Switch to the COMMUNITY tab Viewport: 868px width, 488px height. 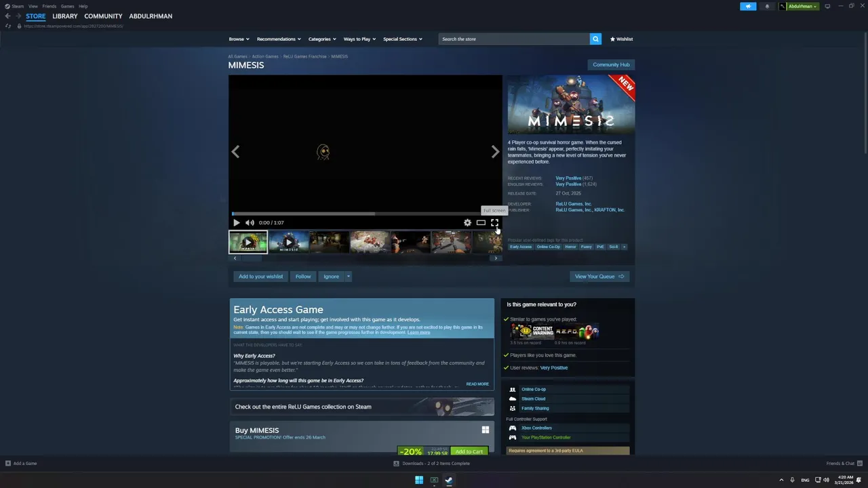103,16
